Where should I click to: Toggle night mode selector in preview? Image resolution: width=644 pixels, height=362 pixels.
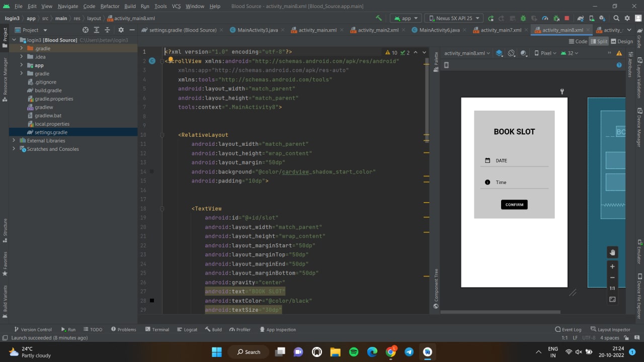524,53
